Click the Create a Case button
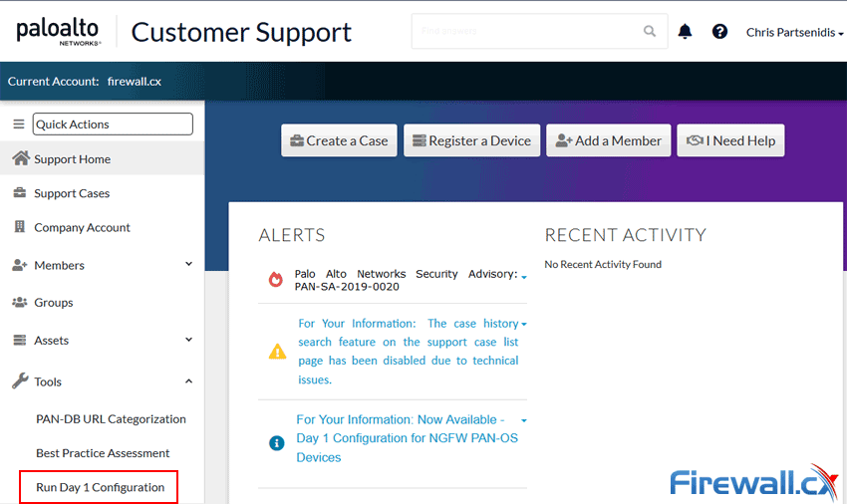Image resolution: width=847 pixels, height=504 pixels. point(339,140)
